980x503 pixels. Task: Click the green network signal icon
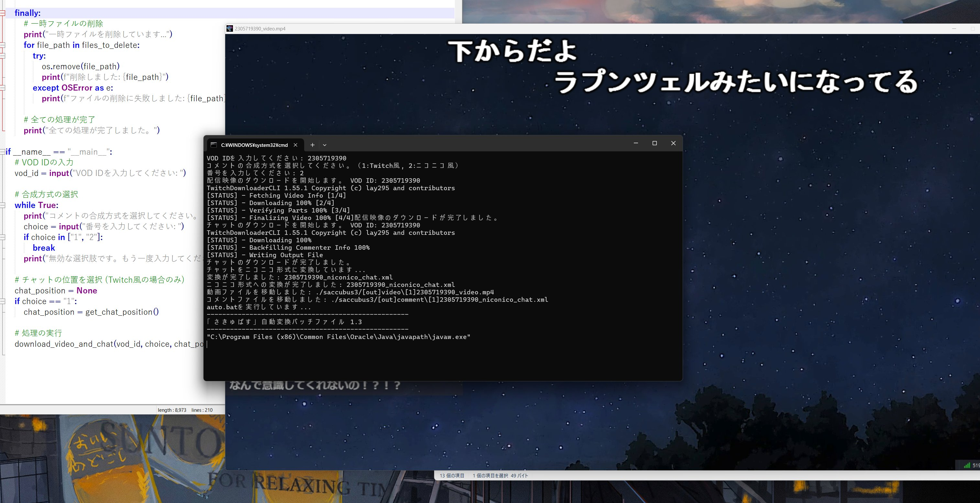click(967, 465)
